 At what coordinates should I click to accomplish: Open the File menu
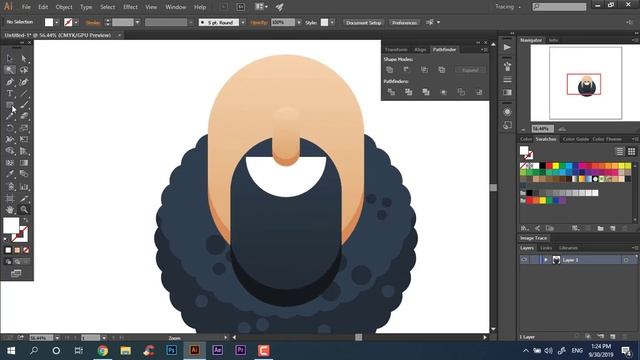coord(26,7)
